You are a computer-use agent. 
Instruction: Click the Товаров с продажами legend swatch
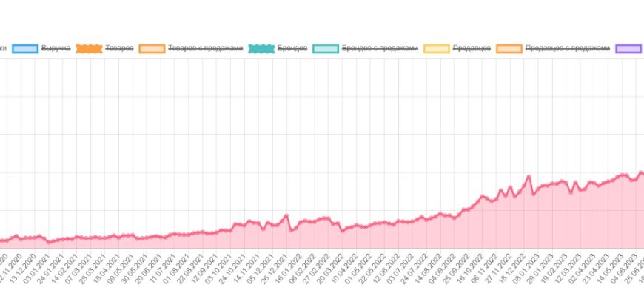(x=152, y=48)
